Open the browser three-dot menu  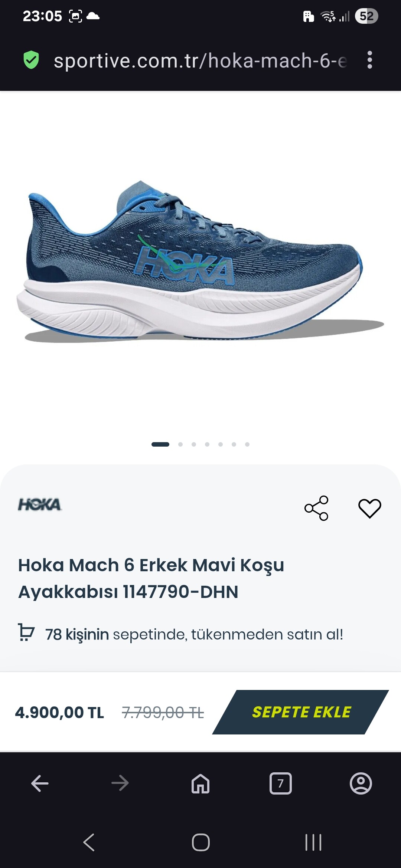click(369, 60)
